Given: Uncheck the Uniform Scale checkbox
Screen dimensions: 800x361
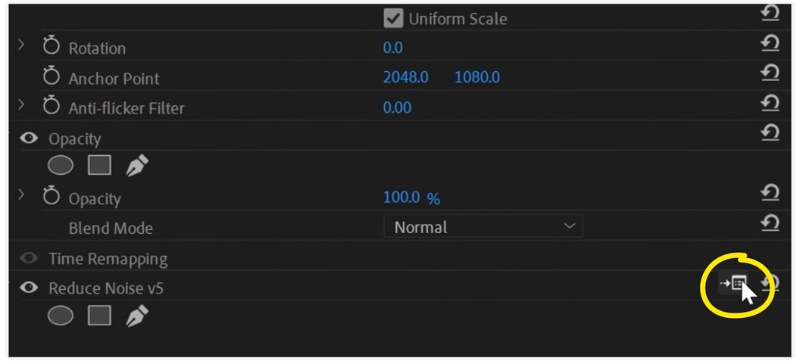Looking at the screenshot, I should point(393,18).
